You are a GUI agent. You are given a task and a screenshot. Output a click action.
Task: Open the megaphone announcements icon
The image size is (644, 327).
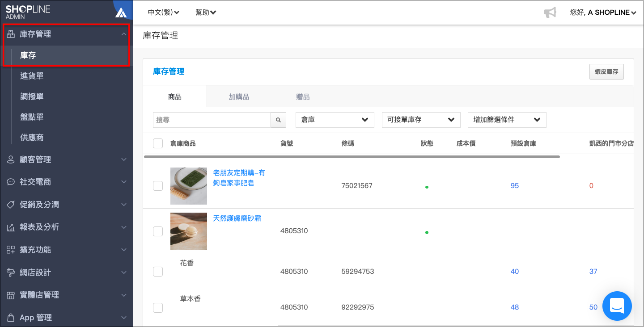(x=550, y=13)
